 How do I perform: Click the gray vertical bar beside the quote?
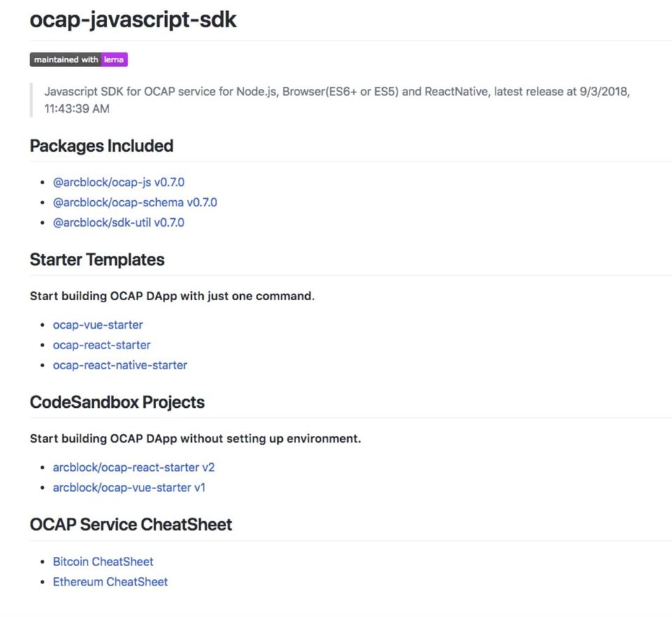coord(31,100)
